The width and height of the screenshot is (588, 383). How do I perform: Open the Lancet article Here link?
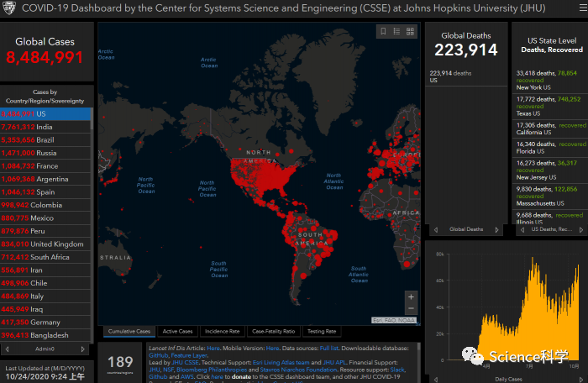(213, 348)
